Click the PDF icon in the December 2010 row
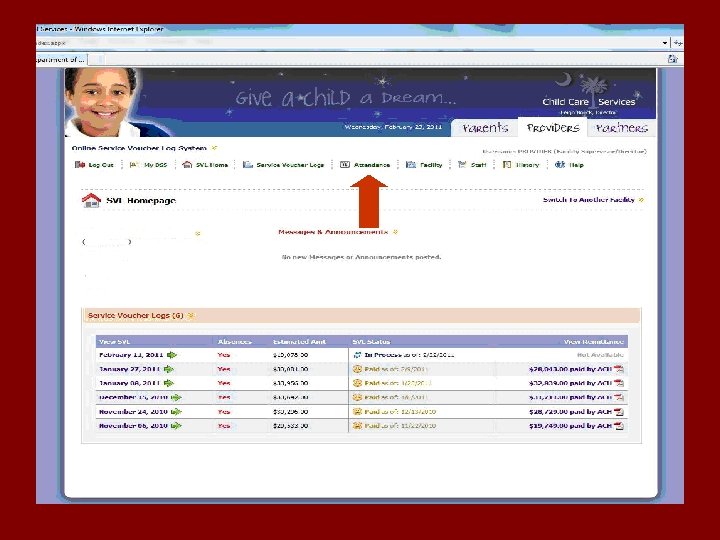Viewport: 720px width, 540px height. click(619, 397)
